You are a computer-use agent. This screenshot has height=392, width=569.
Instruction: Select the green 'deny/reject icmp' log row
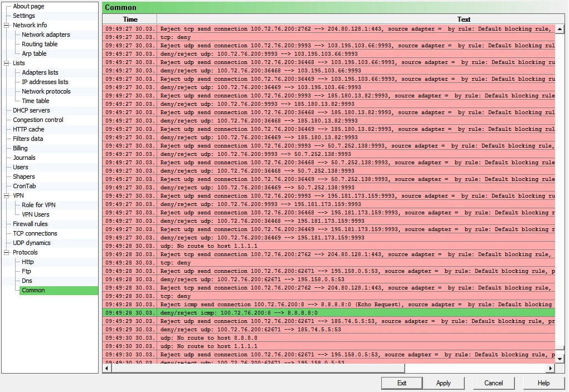point(328,312)
